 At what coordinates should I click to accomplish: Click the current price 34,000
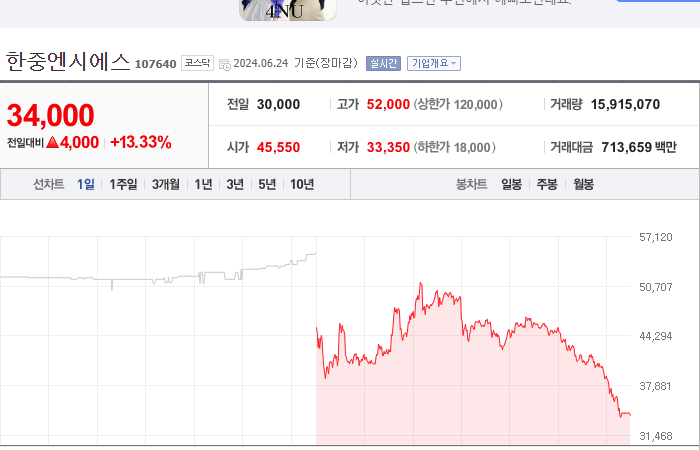pos(50,115)
